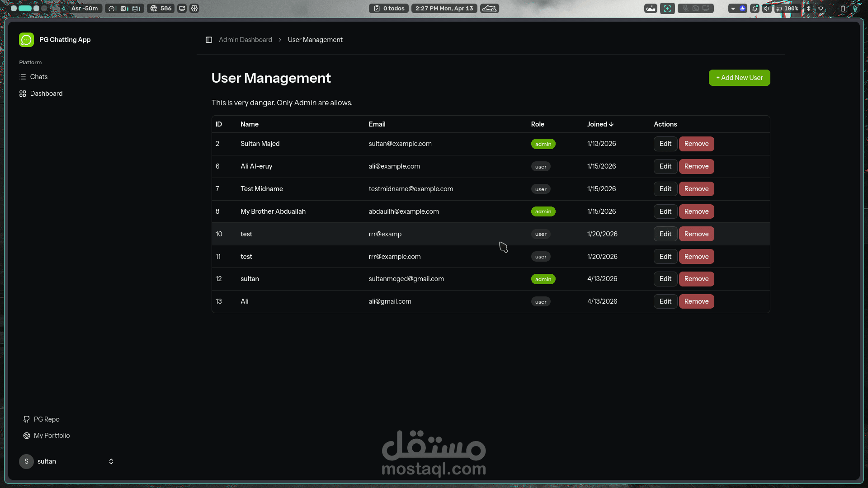Click the clock showing 2:27 PM
The image size is (868, 488).
444,8
